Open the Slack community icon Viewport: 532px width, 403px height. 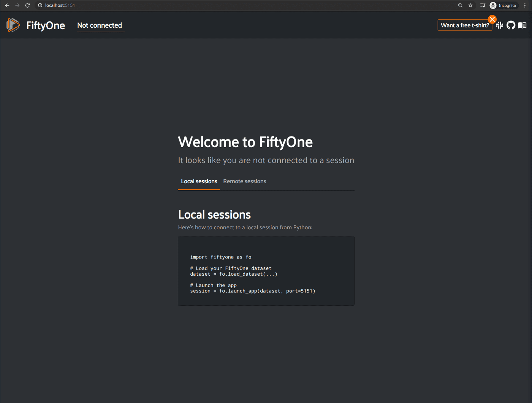tap(499, 25)
